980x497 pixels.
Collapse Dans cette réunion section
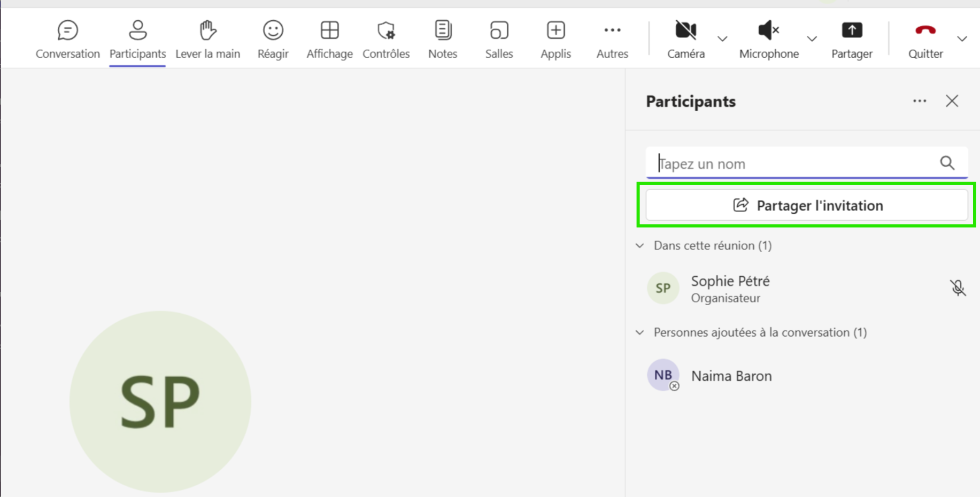[x=639, y=246]
